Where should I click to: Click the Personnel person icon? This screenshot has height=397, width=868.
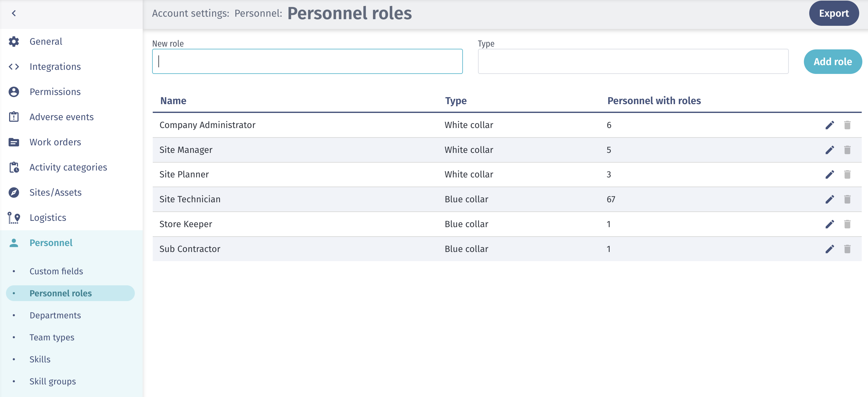[x=14, y=243]
